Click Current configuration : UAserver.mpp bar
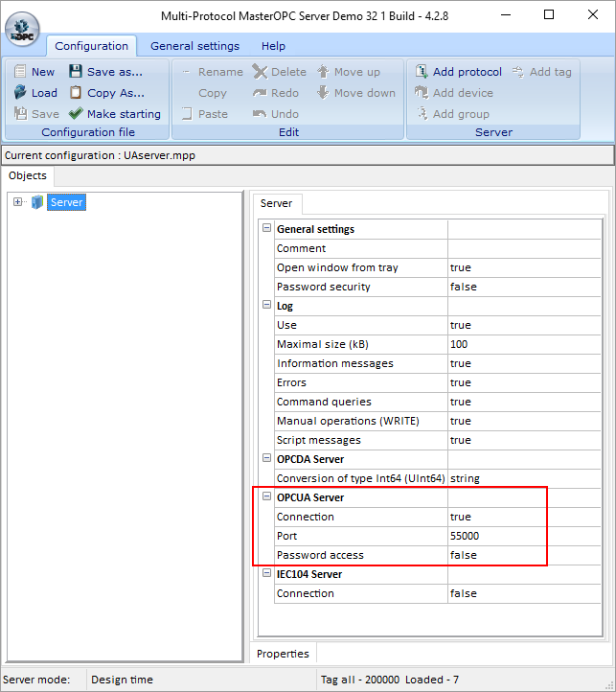Screen dimensions: 616x692 308,155
